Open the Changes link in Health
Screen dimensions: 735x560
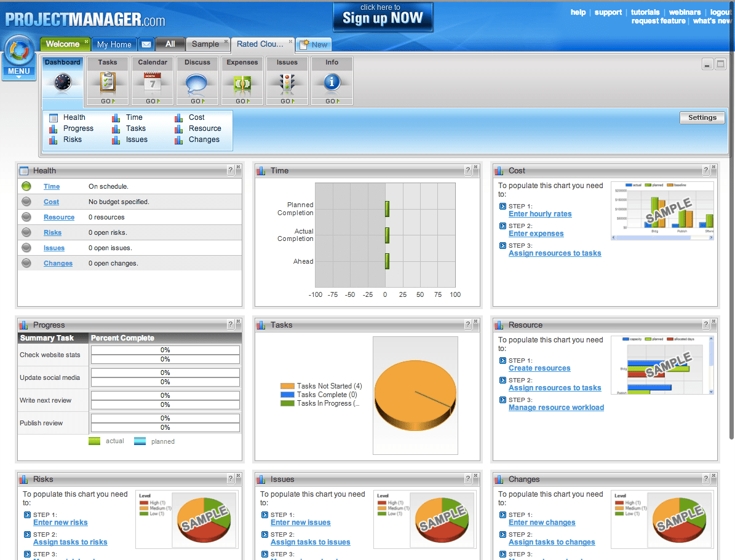(x=58, y=263)
